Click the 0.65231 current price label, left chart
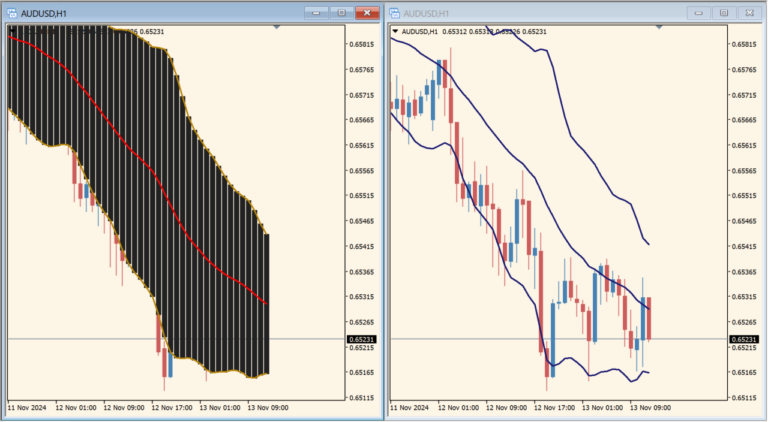The width and height of the screenshot is (768, 422). (361, 340)
